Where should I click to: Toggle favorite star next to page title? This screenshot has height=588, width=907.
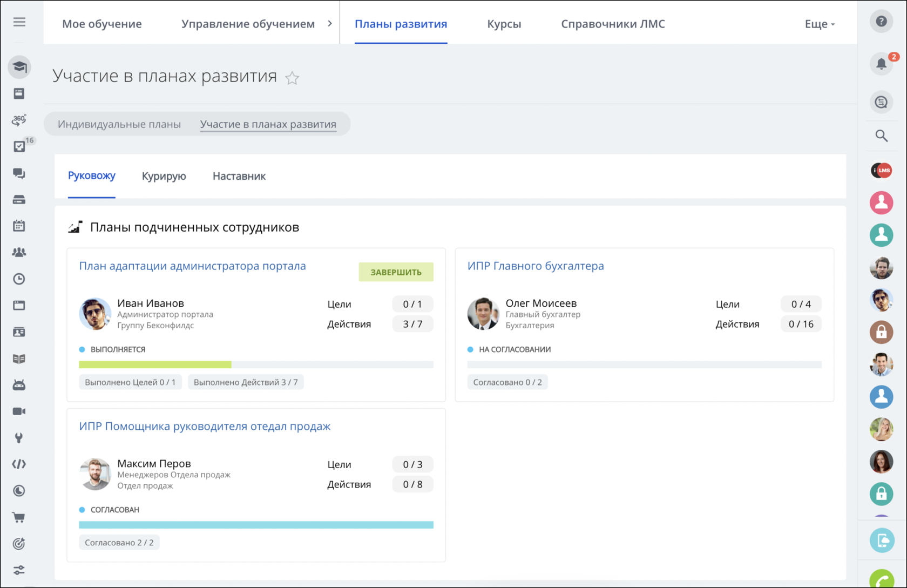coord(292,78)
